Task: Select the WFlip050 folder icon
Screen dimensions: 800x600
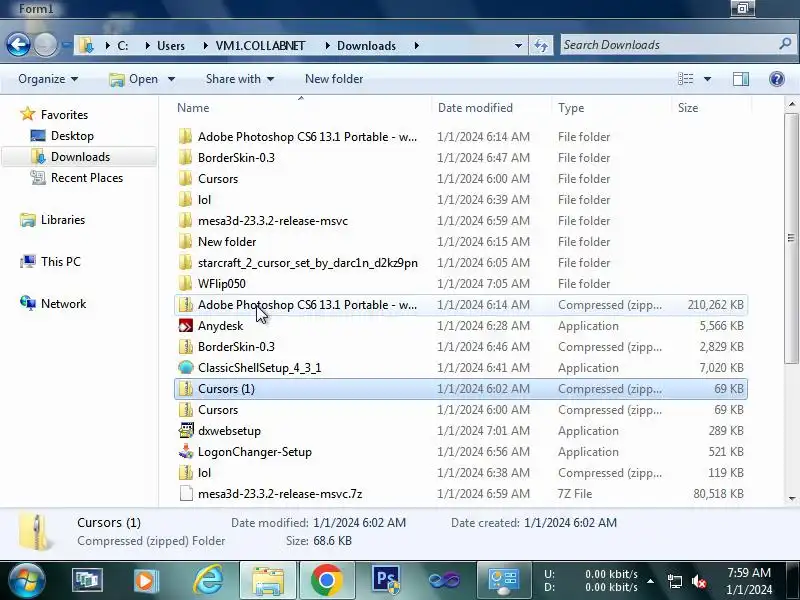Action: (x=186, y=283)
